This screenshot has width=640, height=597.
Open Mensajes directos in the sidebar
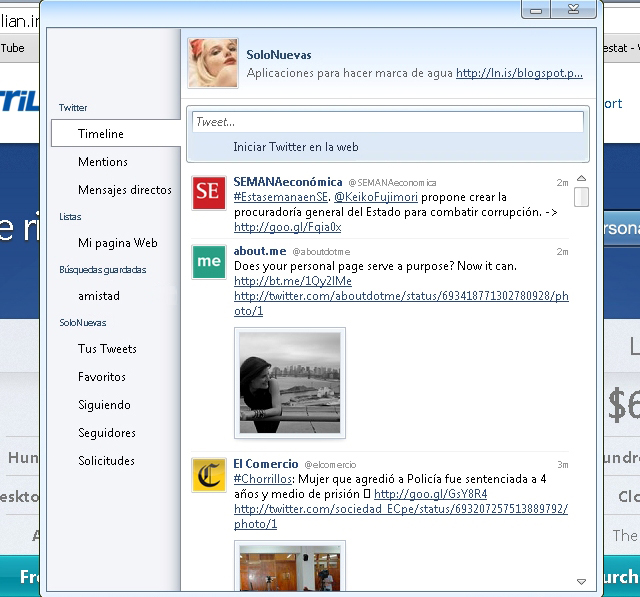point(125,190)
